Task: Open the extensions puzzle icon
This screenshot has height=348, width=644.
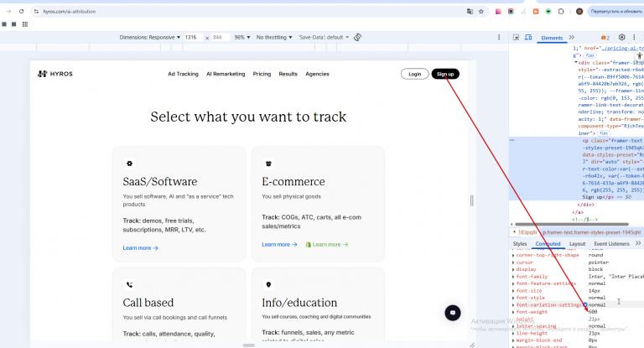Action: pos(561,12)
